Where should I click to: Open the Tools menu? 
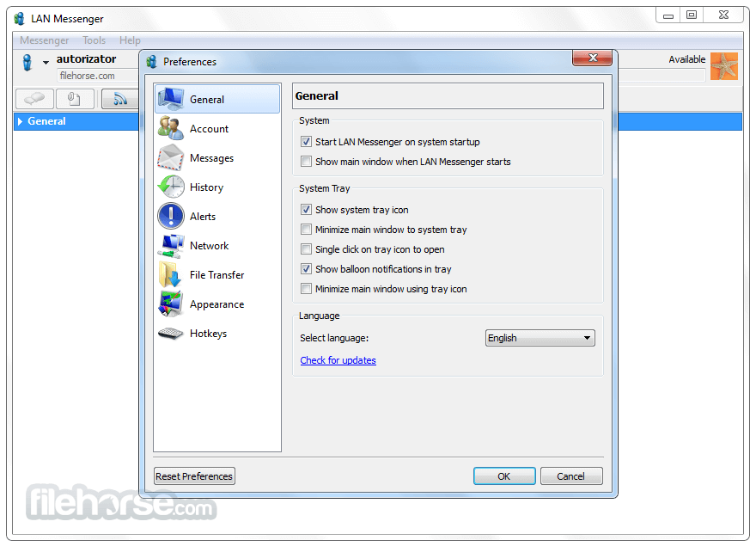point(94,40)
